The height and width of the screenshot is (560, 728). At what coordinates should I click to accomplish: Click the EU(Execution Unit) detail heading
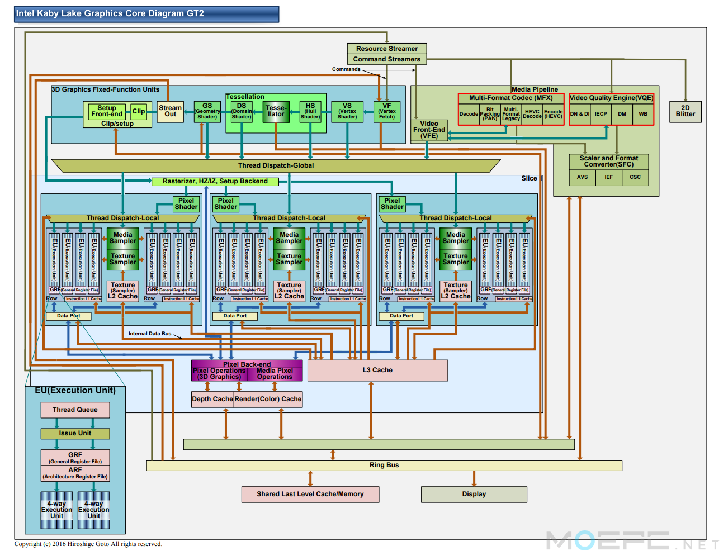pos(75,391)
